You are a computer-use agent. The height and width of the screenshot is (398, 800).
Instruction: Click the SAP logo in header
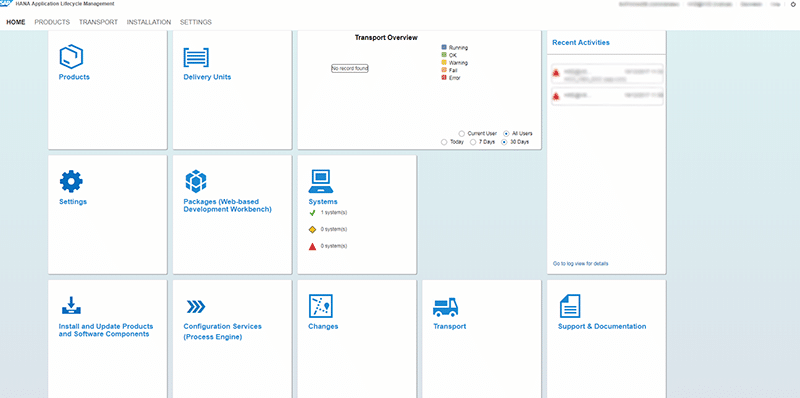coord(6,4)
